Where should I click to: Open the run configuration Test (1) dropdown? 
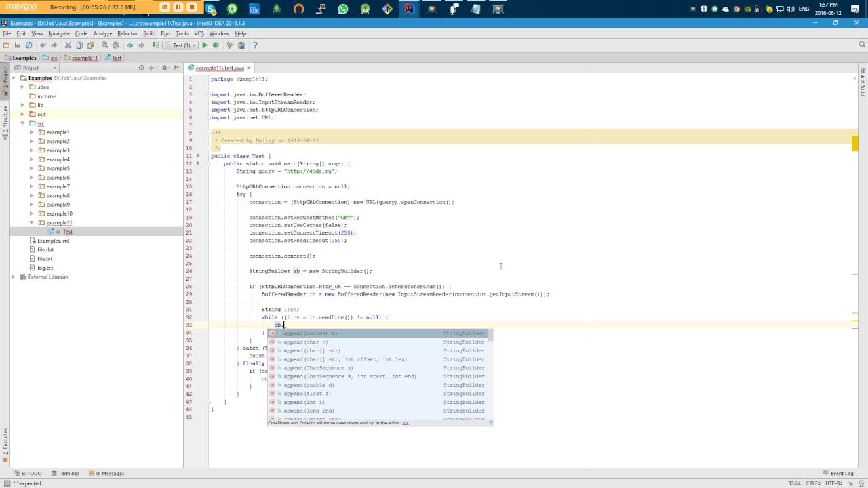[x=180, y=45]
